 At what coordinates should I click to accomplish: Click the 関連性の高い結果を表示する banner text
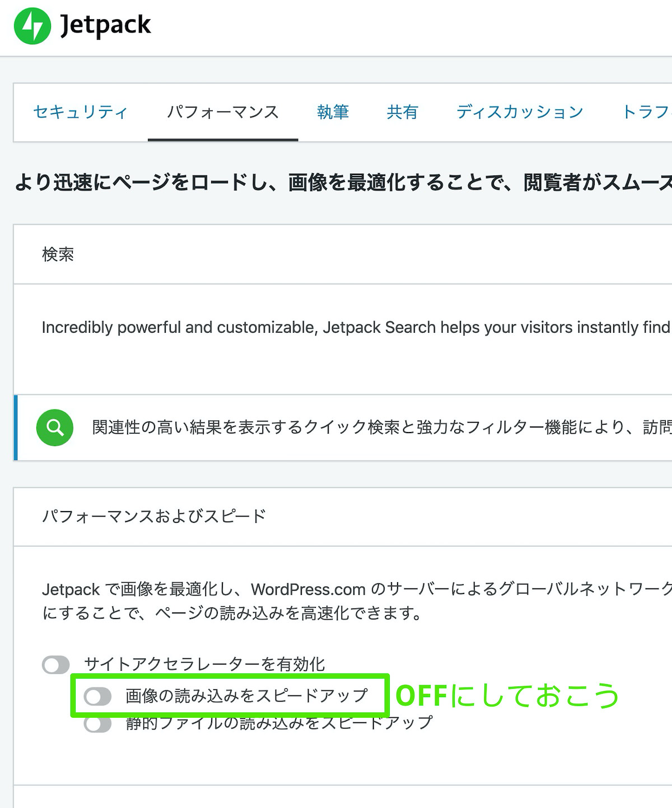coord(382,428)
